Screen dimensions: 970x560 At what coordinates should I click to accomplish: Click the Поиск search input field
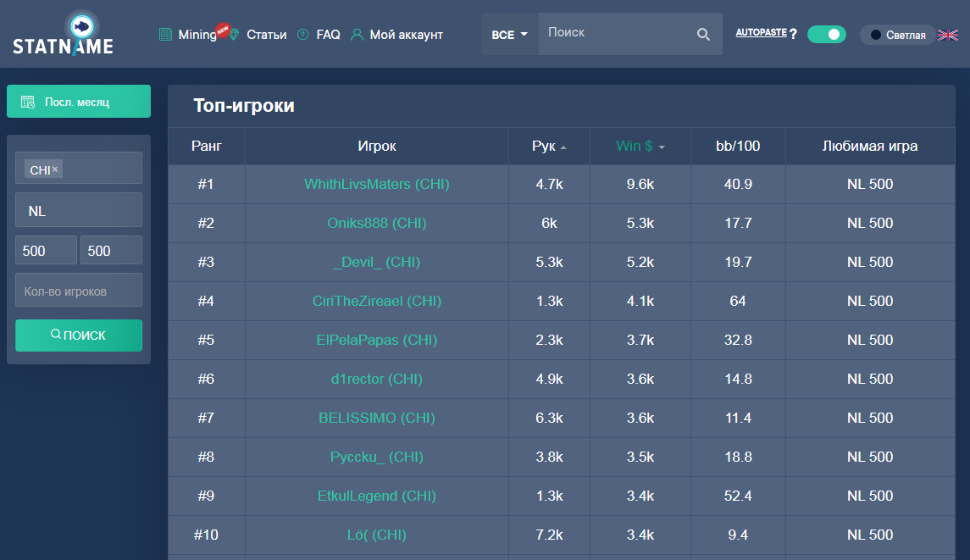(614, 33)
